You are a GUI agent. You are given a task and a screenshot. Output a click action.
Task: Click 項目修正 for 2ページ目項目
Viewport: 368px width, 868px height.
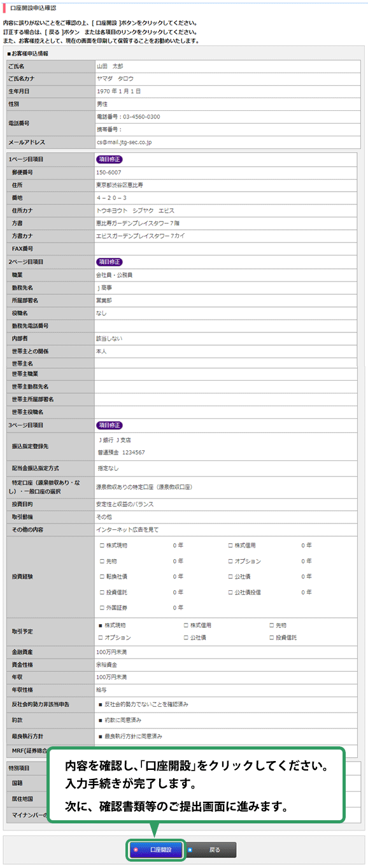click(109, 262)
